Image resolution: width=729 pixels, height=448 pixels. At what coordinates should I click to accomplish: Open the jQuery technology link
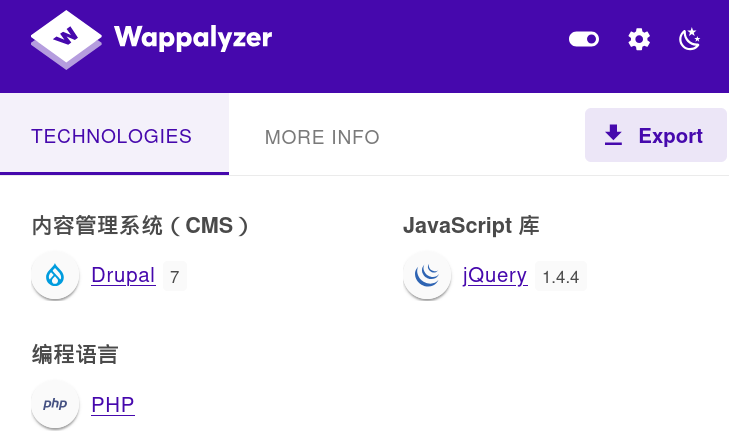coord(494,275)
